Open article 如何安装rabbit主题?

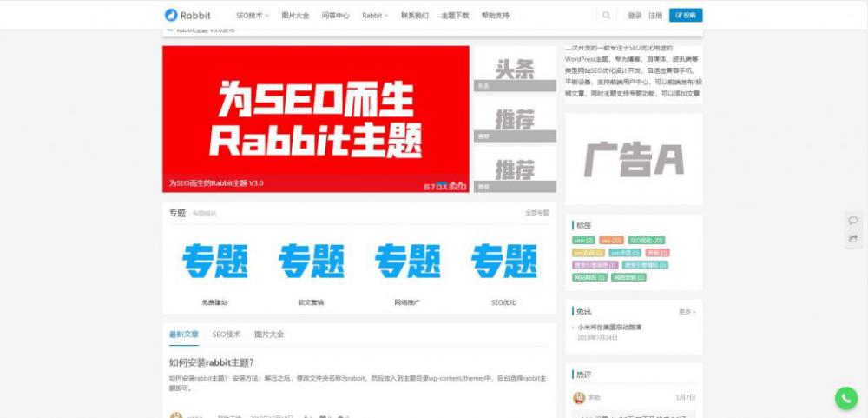[212, 362]
